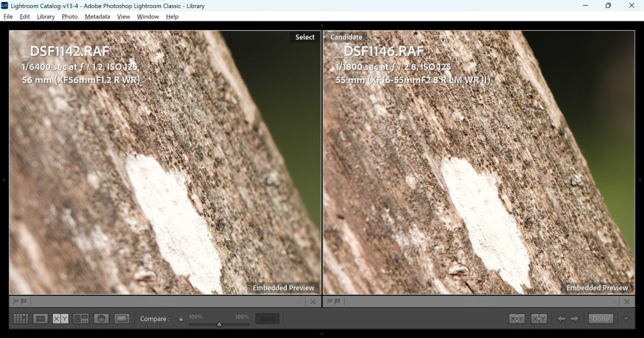The width and height of the screenshot is (644, 338).
Task: Deselect the Select photo with X
Action: coord(313,302)
